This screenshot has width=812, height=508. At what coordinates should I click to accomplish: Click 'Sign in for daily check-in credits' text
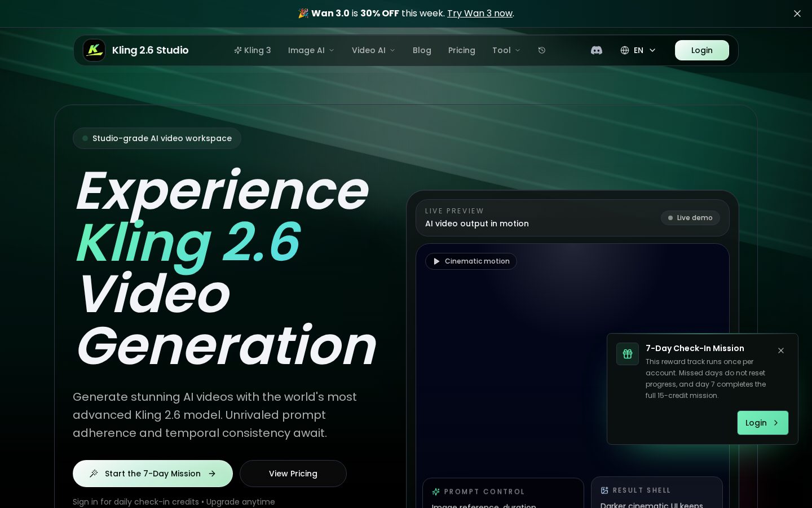point(136,502)
